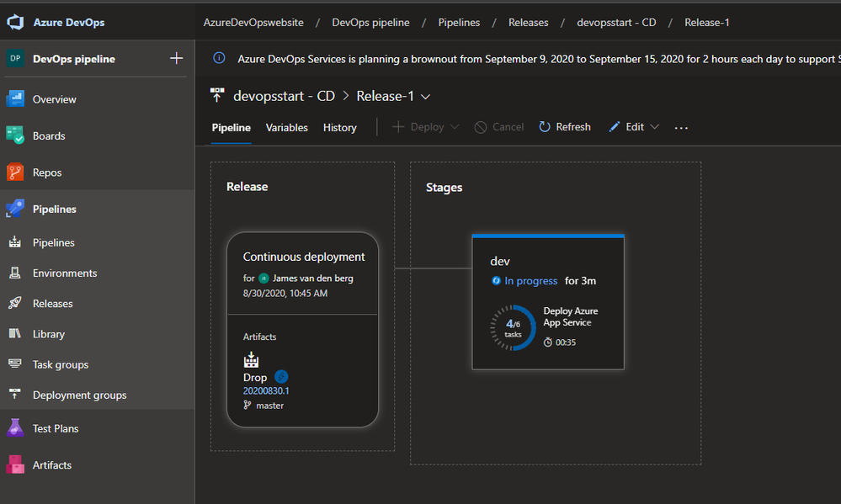841x504 pixels.
Task: Click the Continuous deployment release card
Action: point(302,329)
